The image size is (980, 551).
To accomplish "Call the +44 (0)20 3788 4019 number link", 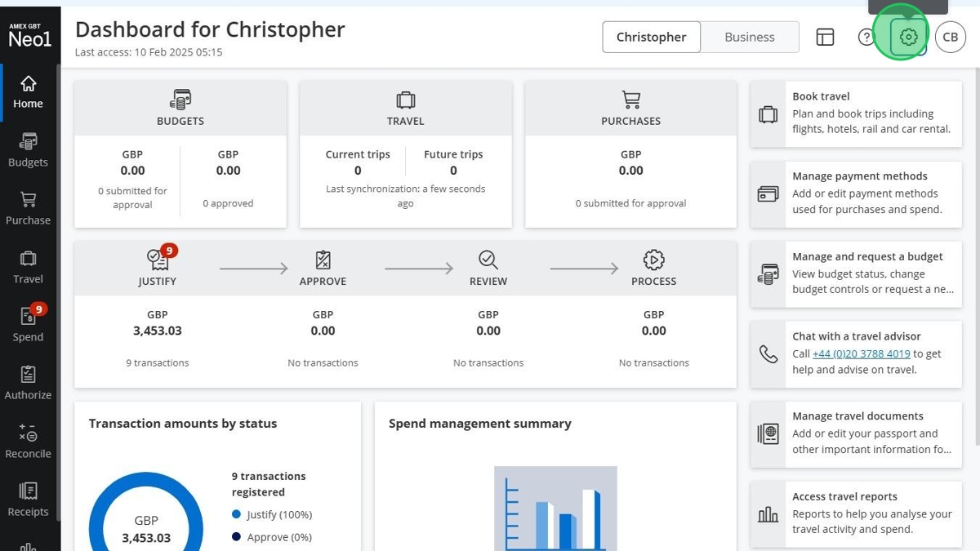I will click(x=862, y=353).
